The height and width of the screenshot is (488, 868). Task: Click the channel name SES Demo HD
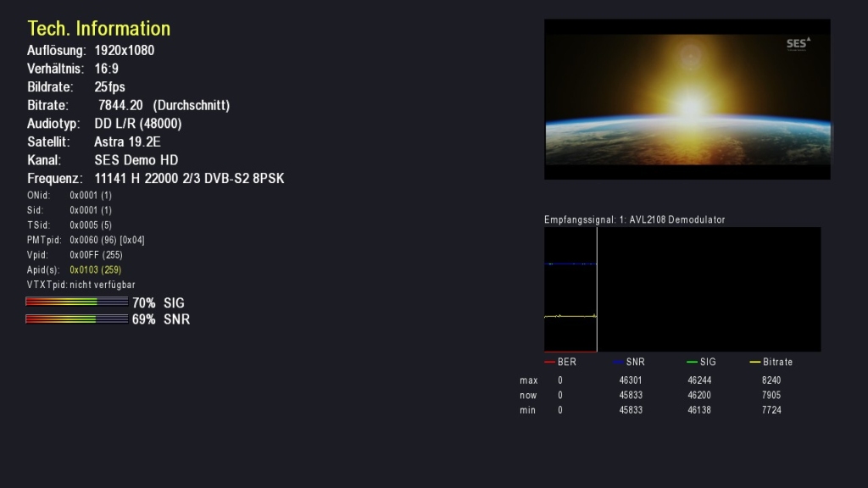point(136,160)
